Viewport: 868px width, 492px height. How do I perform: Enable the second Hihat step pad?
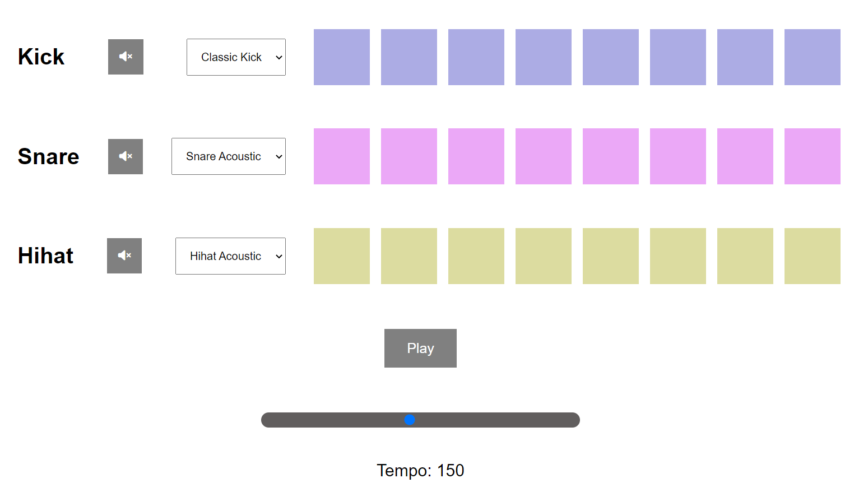(409, 256)
